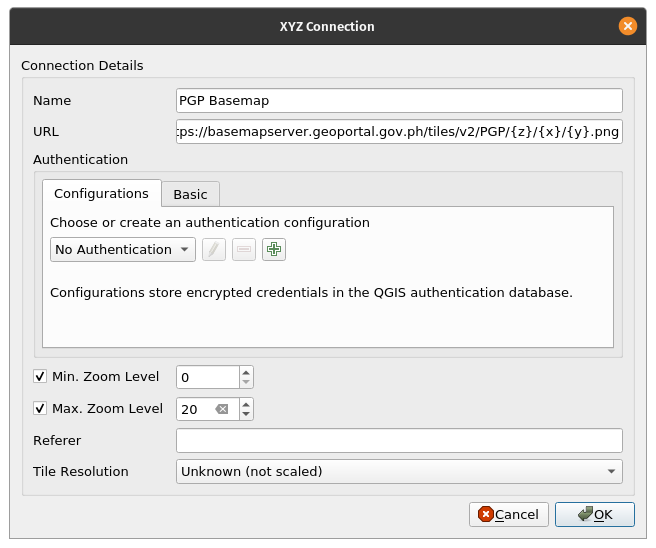
Task: Clear the Max. Zoom Level value icon
Action: click(x=222, y=409)
